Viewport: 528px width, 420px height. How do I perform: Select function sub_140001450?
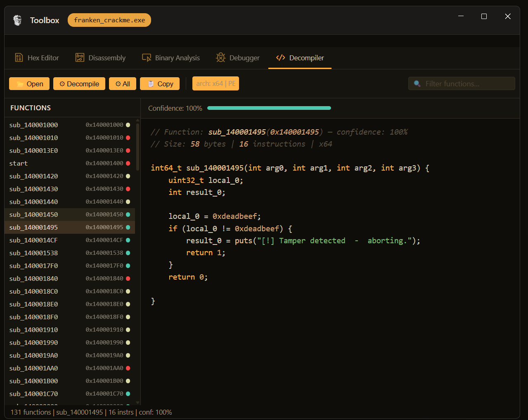70,214
